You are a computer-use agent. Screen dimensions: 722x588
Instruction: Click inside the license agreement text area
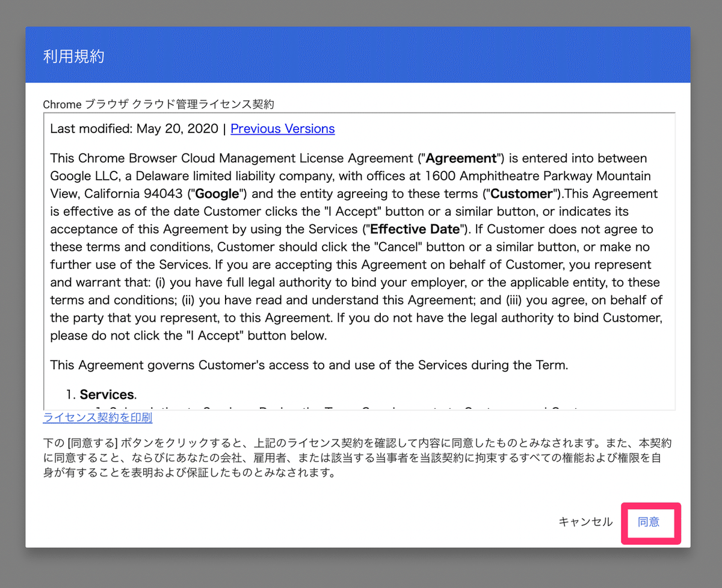pos(359,261)
